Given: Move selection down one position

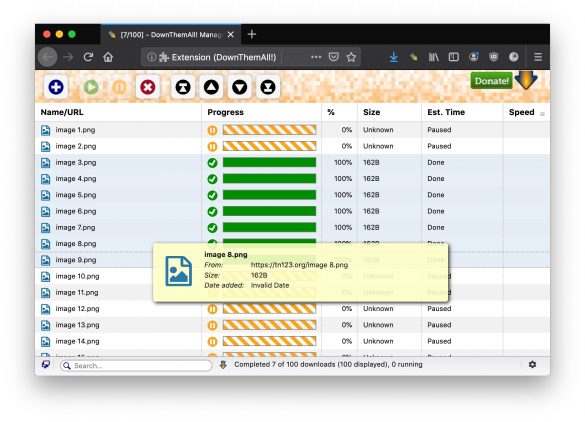Looking at the screenshot, I should click(x=240, y=87).
